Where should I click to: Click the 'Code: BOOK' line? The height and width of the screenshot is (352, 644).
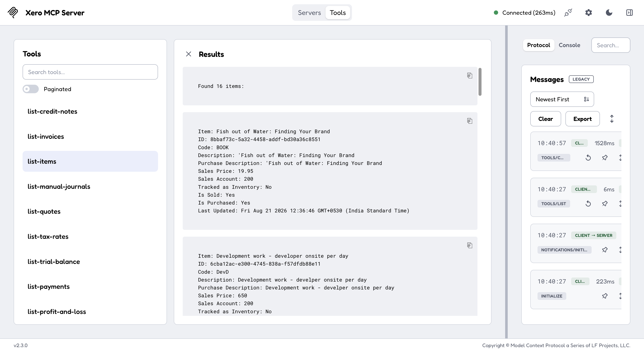[213, 147]
